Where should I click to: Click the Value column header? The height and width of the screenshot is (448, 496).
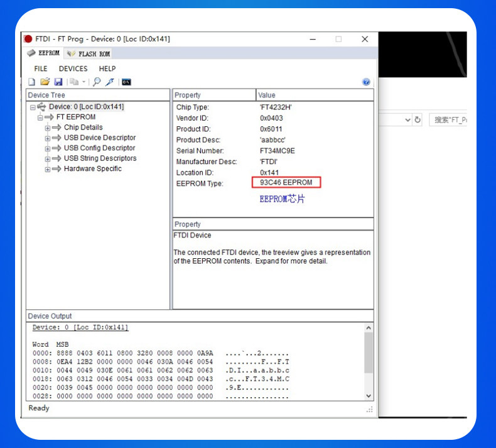tap(315, 95)
